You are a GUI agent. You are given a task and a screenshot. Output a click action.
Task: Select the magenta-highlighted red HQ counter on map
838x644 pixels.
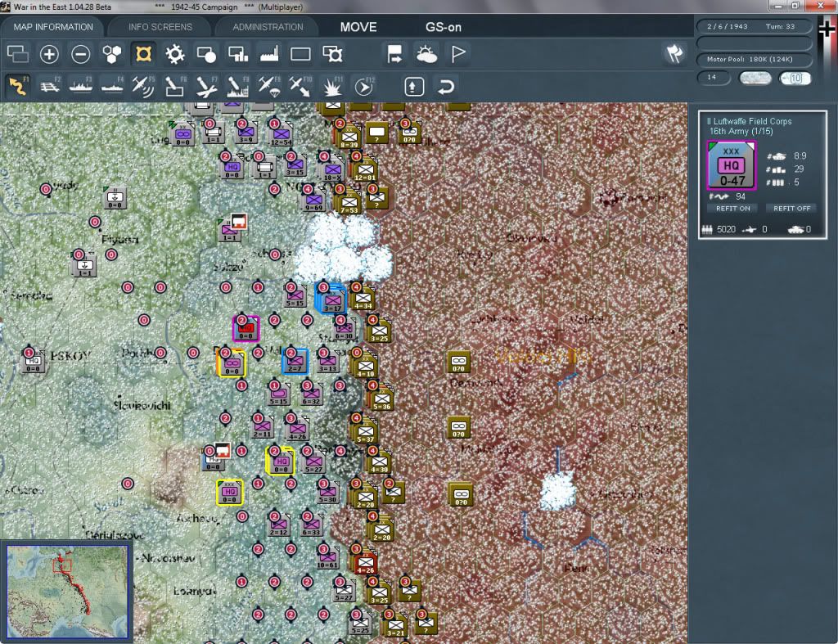pyautogui.click(x=246, y=329)
